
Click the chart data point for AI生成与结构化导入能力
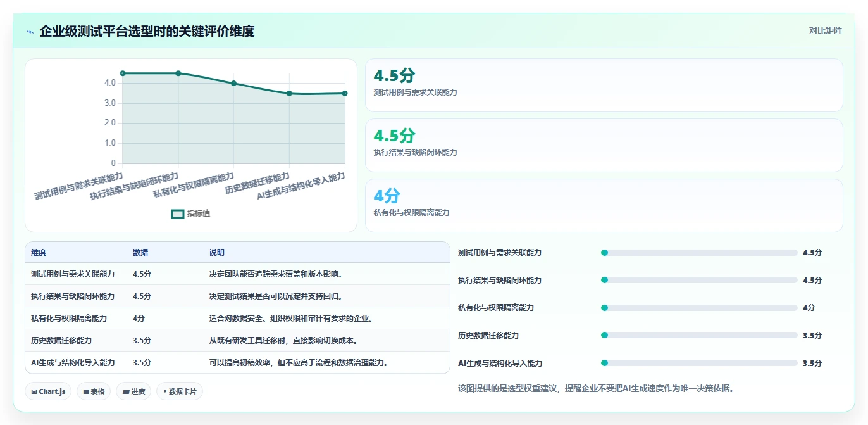pos(345,93)
